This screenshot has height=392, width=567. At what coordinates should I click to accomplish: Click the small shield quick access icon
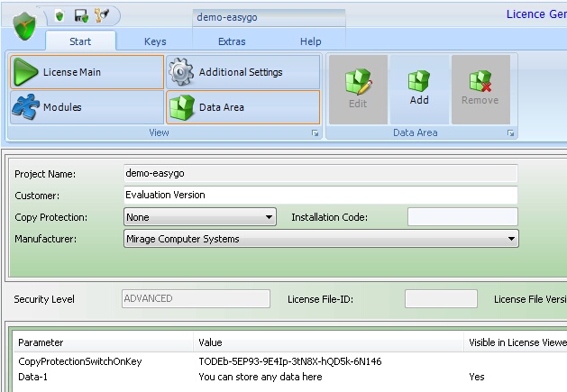tap(59, 15)
